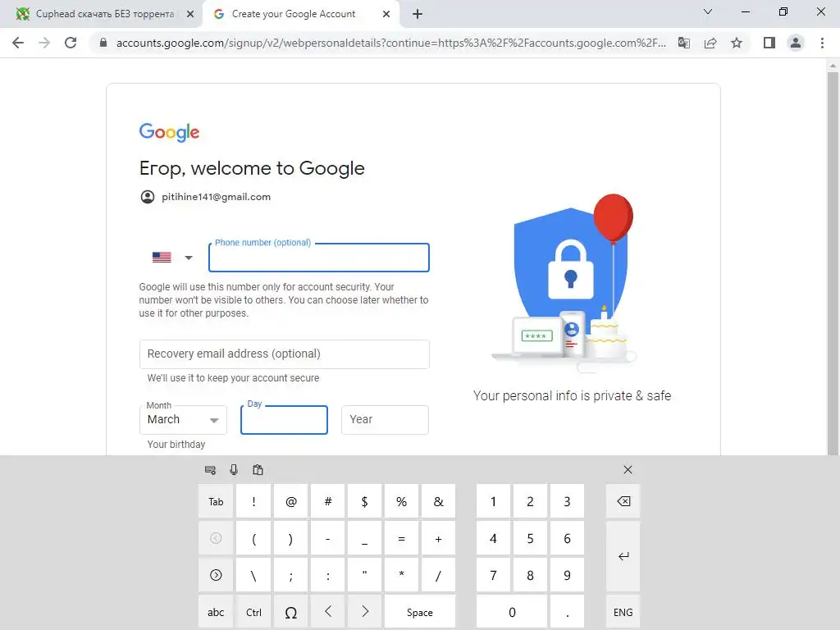Open the browser side panel icon
This screenshot has height=630, width=840.
click(x=769, y=43)
